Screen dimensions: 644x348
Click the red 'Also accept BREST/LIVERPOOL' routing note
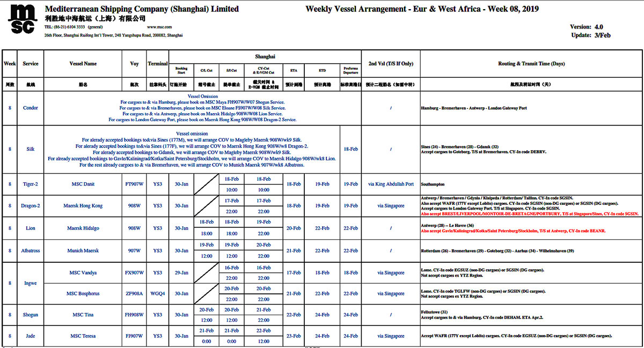coord(530,213)
